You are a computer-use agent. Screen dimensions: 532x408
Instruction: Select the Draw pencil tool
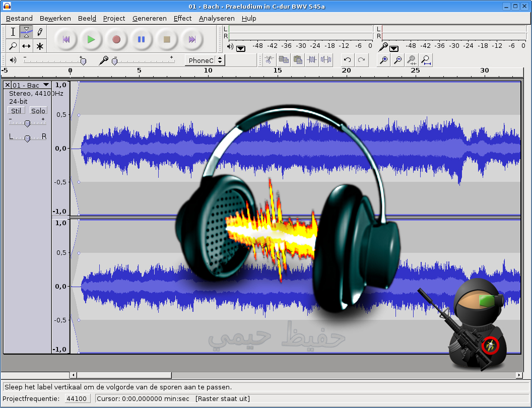pyautogui.click(x=40, y=32)
